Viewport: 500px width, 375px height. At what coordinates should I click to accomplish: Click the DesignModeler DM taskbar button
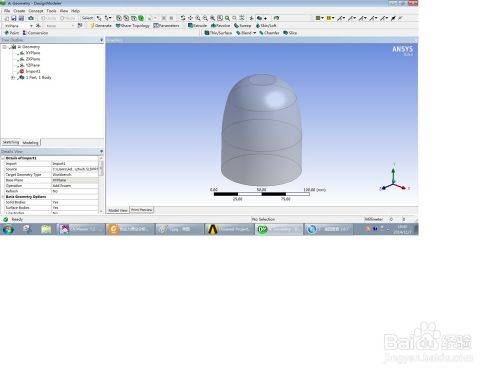[x=279, y=229]
